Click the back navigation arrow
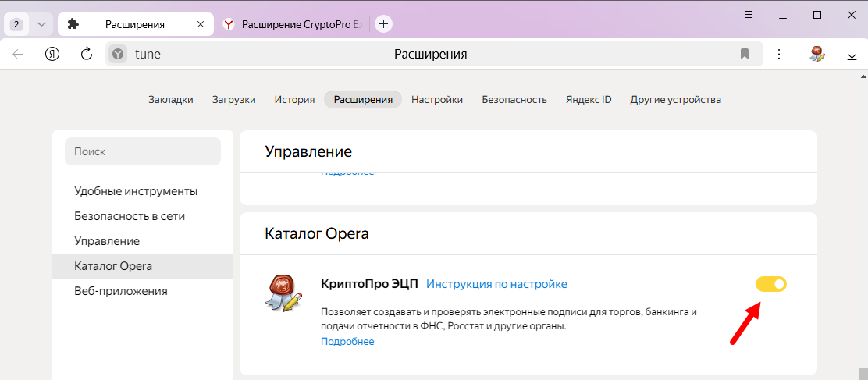 pyautogui.click(x=19, y=54)
